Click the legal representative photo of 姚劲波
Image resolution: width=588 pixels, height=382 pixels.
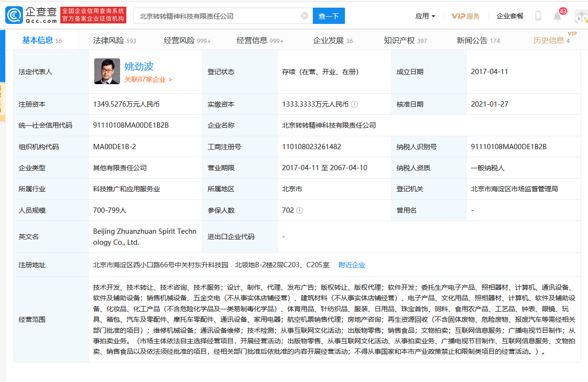click(x=107, y=71)
